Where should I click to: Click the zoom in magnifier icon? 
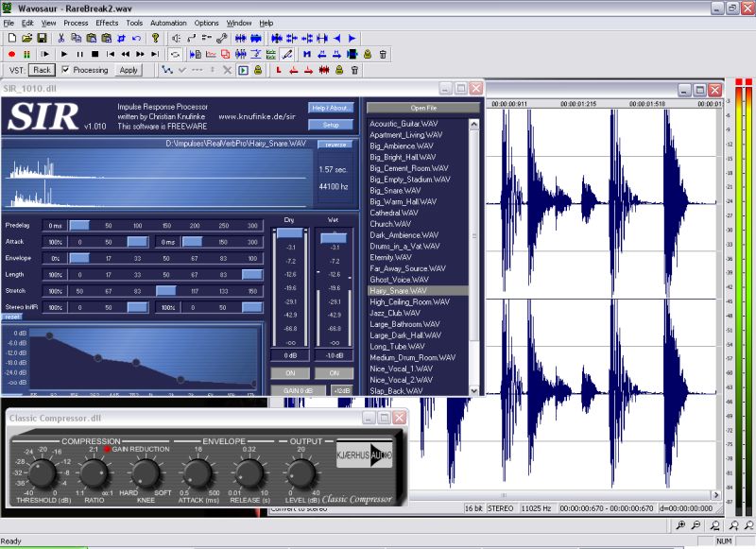coord(680,525)
